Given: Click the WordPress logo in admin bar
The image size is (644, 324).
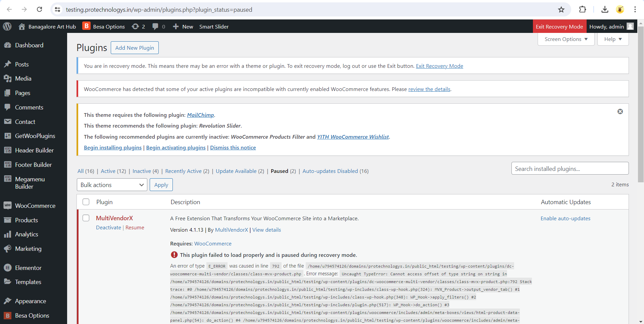Looking at the screenshot, I should (7, 27).
